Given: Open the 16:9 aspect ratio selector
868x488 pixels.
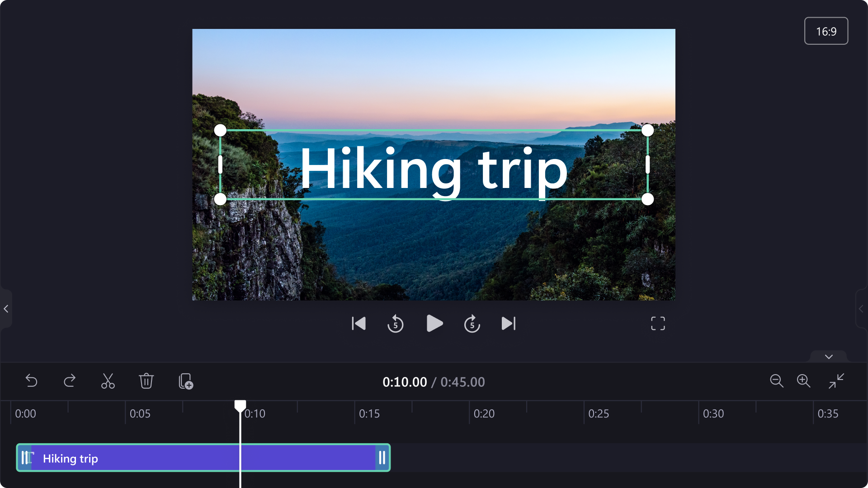Looking at the screenshot, I should pyautogui.click(x=826, y=31).
